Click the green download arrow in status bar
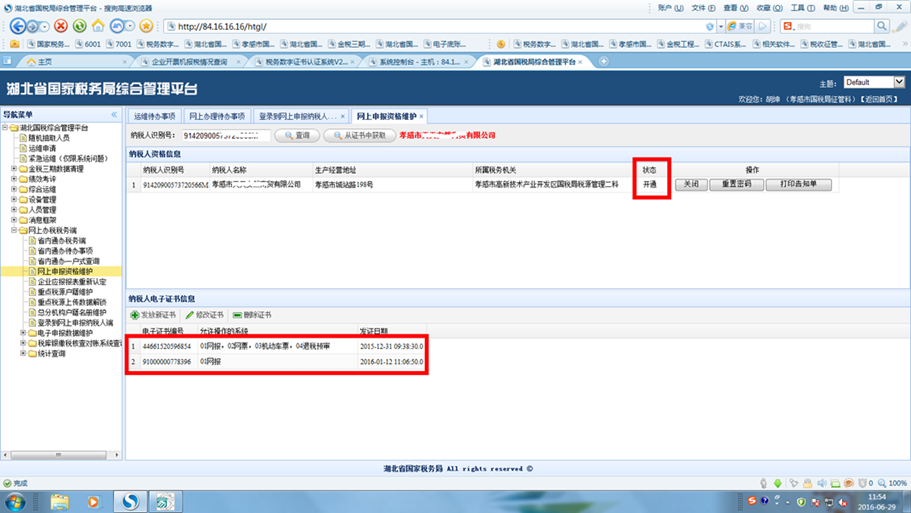Viewport: 911px width, 513px height. [x=778, y=483]
